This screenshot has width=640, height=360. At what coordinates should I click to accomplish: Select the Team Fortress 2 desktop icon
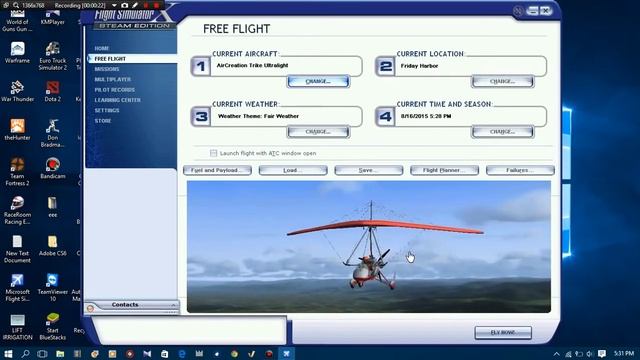(x=17, y=172)
